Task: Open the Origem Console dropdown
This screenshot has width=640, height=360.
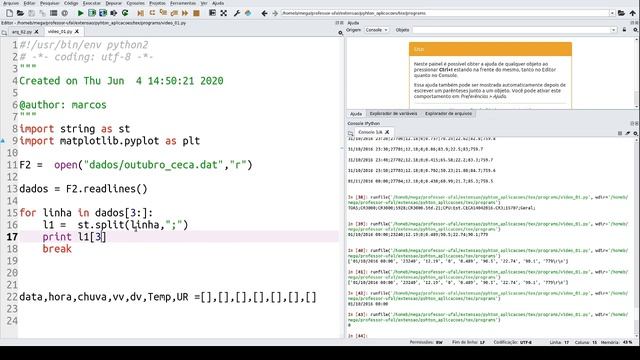Action: [376, 30]
